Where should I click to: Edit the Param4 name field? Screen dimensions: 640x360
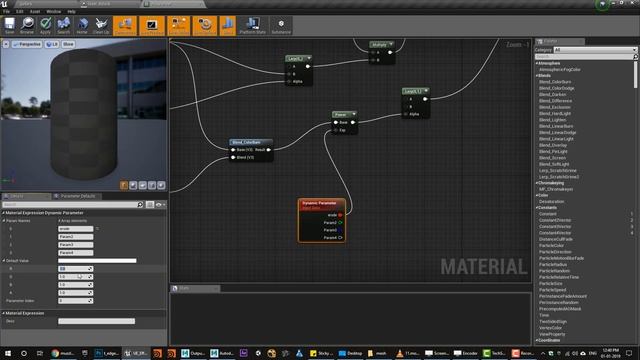76,253
